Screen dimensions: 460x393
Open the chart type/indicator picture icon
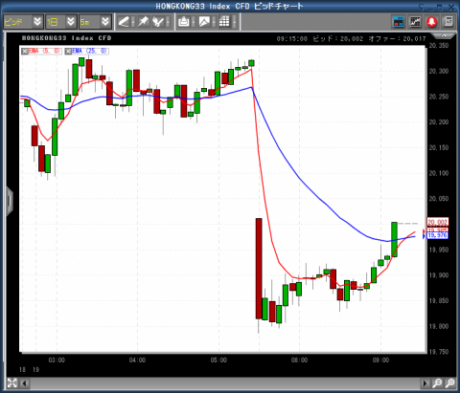204,22
